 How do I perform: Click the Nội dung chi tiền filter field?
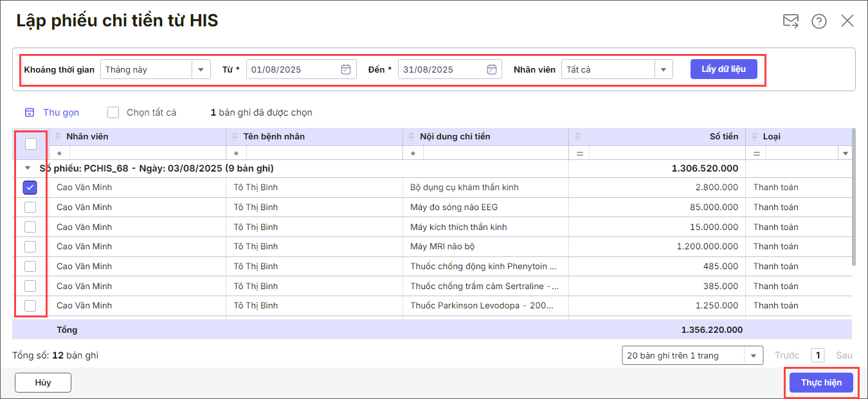494,154
